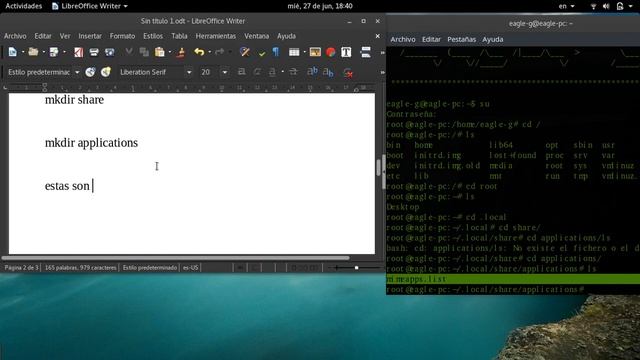The image size is (640, 360).
Task: Click the New document icon in Writer
Action: click(x=12, y=52)
